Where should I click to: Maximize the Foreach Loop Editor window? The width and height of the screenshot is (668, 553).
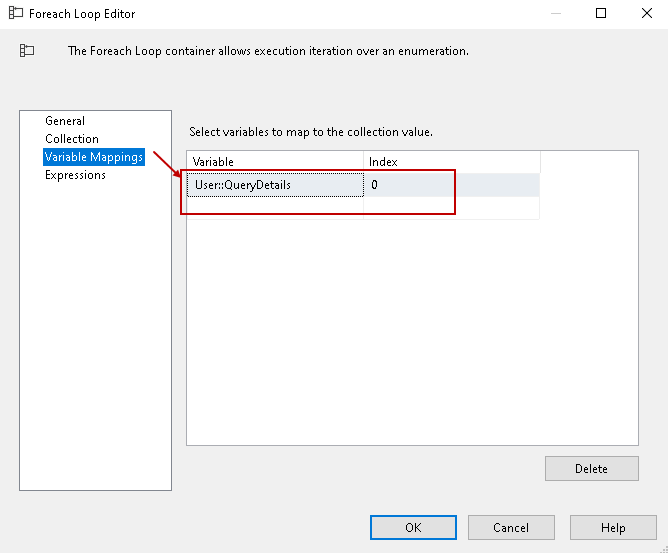601,14
